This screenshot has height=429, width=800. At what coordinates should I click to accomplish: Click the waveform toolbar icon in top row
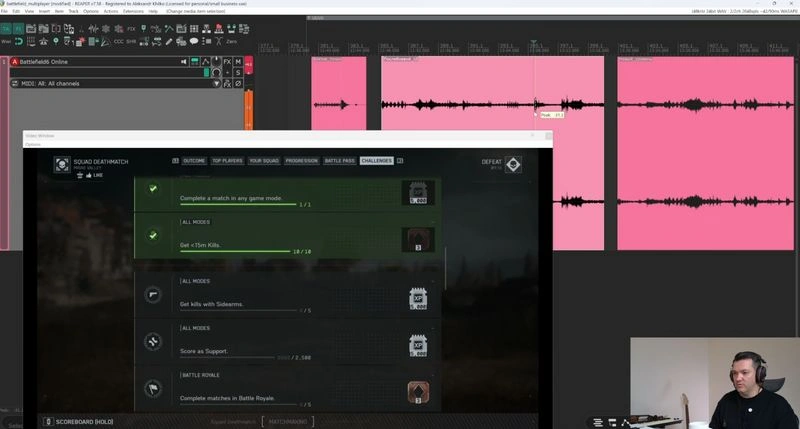(x=93, y=29)
